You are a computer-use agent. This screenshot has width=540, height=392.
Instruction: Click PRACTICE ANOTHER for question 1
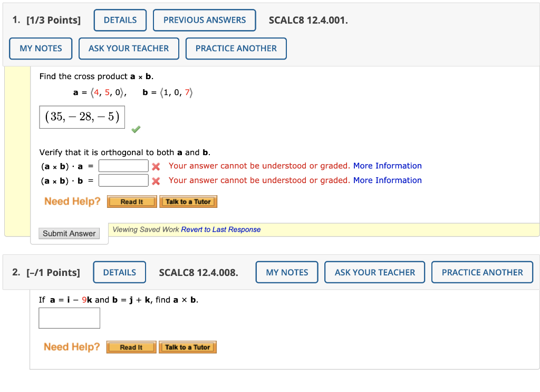pos(236,48)
